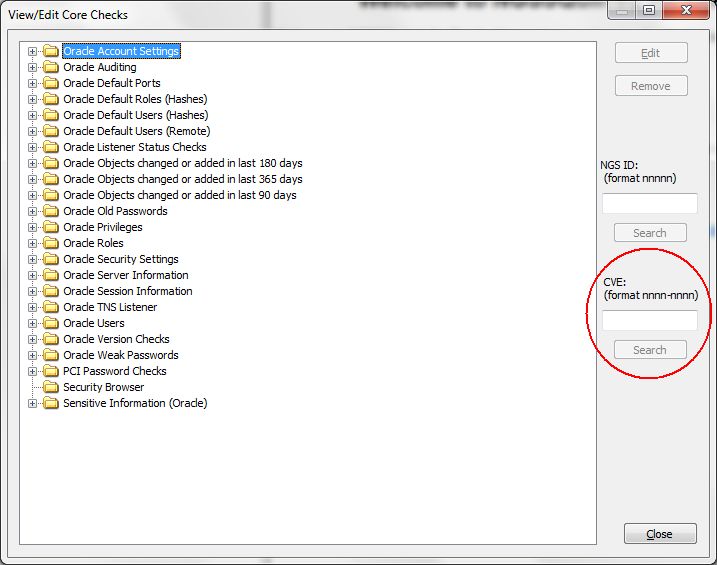Click the Oracle Privileges folder icon
717x565 pixels.
point(51,227)
